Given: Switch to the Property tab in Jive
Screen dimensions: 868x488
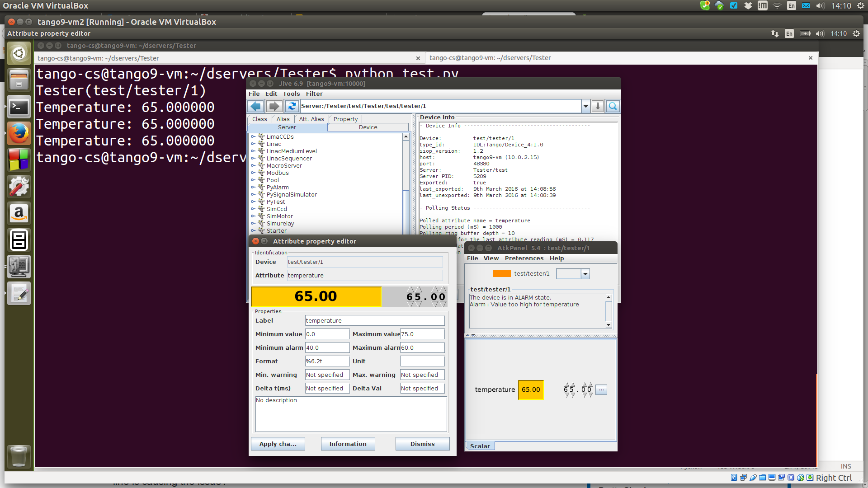Looking at the screenshot, I should 345,119.
